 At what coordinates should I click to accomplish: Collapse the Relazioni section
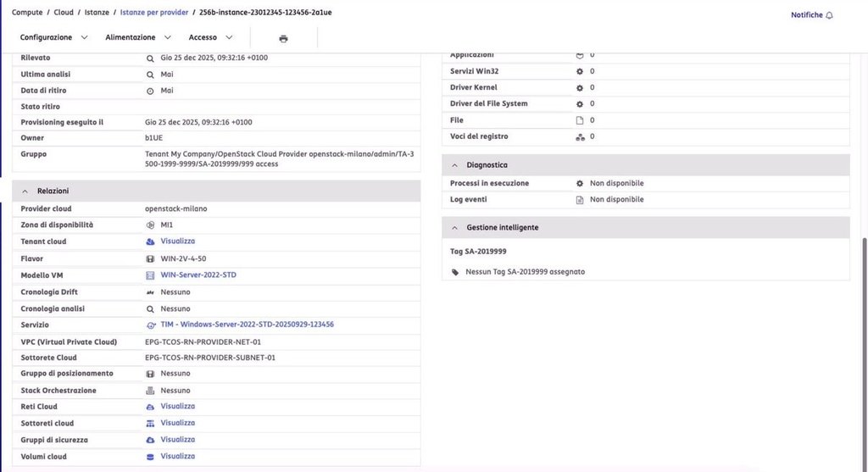(25, 192)
